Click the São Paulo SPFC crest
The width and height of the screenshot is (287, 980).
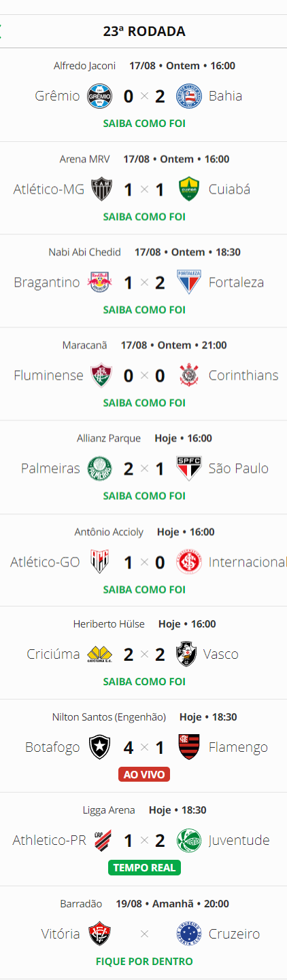(x=188, y=468)
